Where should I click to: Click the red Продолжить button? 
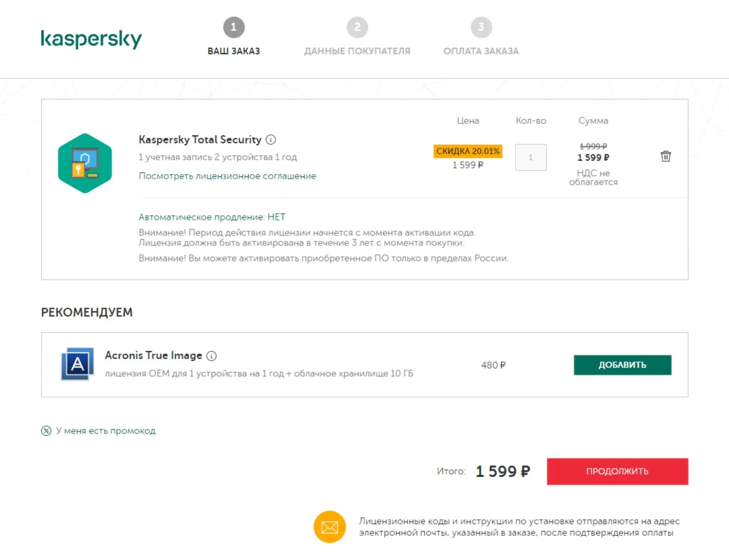[x=617, y=471]
